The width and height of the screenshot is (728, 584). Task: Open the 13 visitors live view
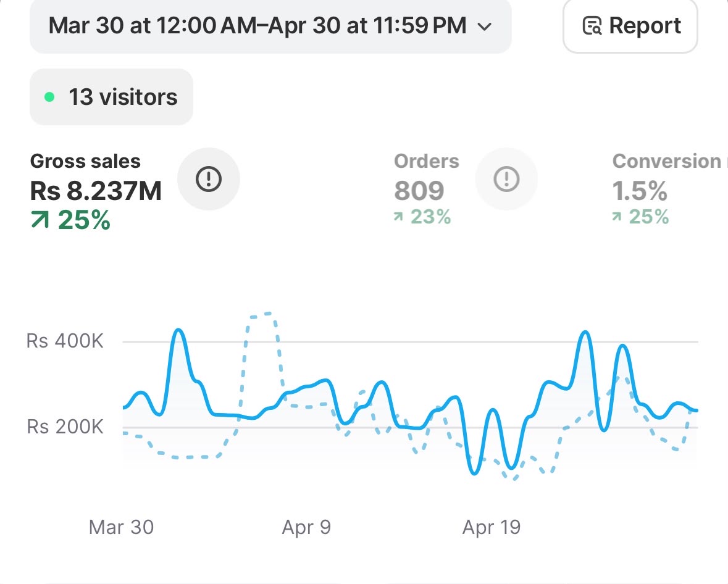click(111, 97)
